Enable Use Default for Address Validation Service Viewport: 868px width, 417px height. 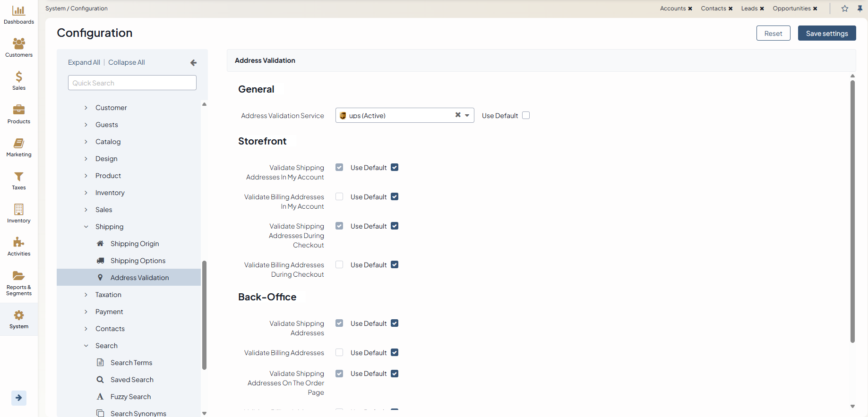(526, 116)
